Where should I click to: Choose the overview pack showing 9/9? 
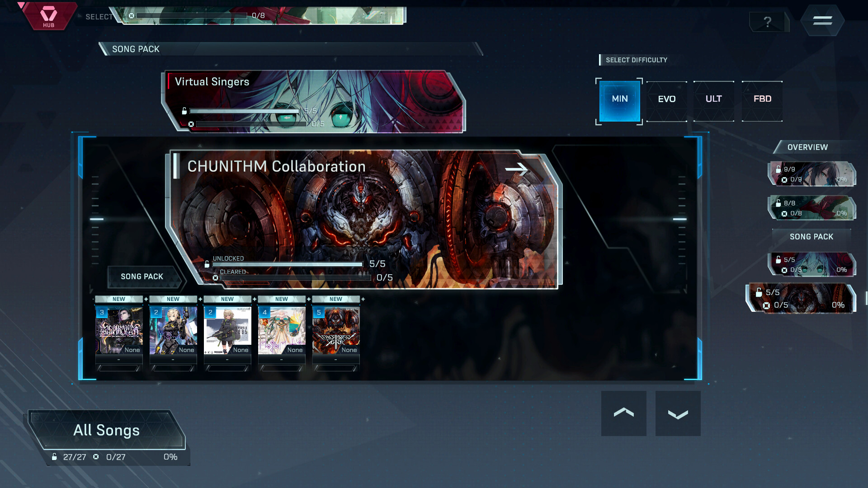812,174
